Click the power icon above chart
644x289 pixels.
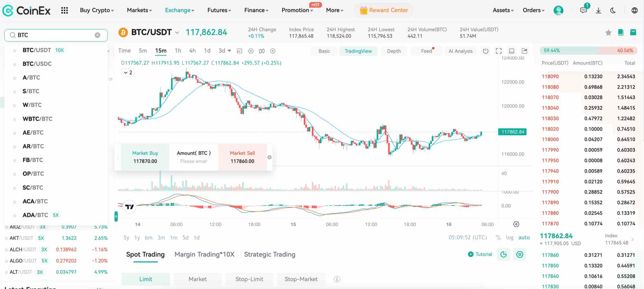tap(485, 51)
